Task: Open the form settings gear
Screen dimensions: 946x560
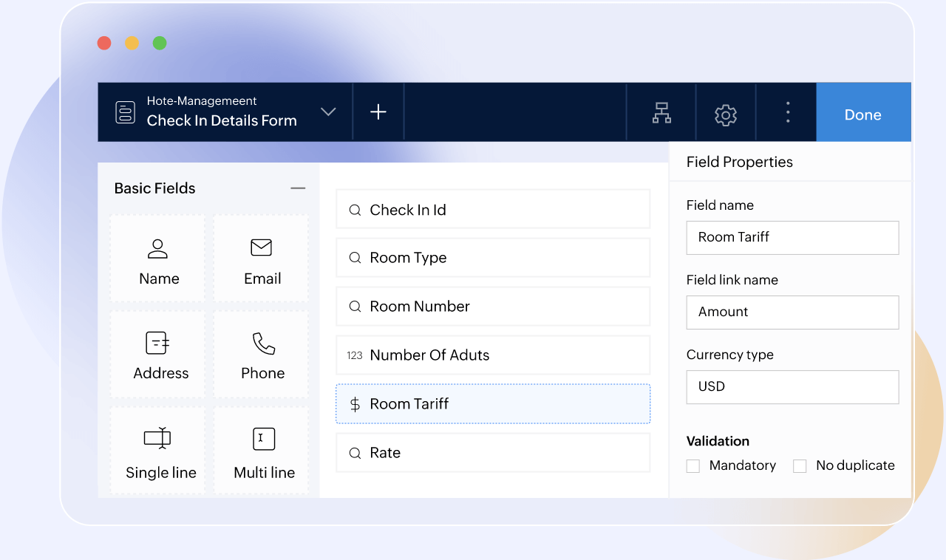Action: coord(725,114)
